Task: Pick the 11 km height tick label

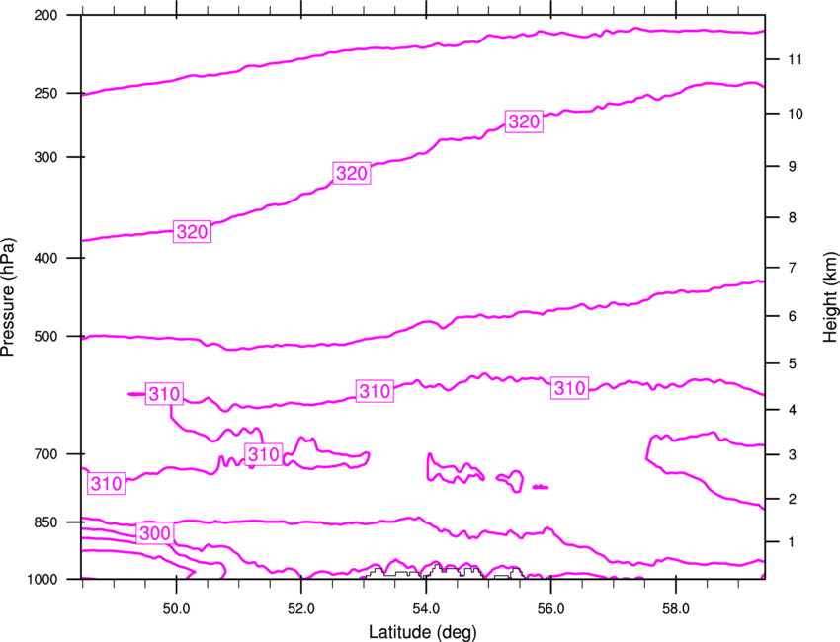Action: pyautogui.click(x=795, y=59)
